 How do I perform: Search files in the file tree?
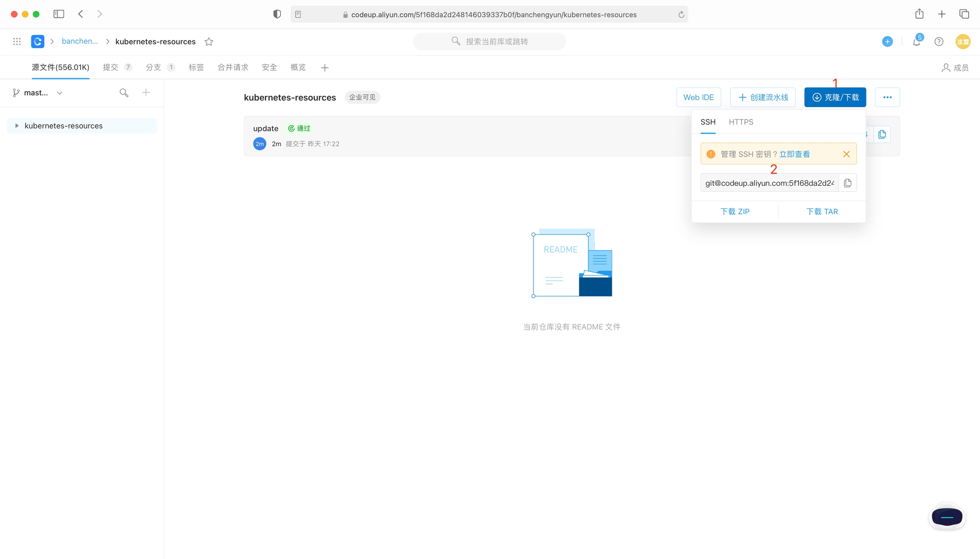(124, 93)
